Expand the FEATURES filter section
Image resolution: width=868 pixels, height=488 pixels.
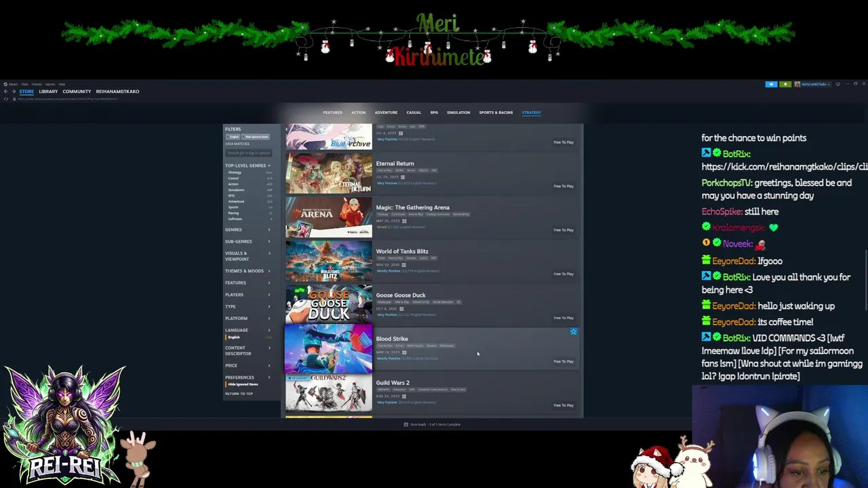[x=248, y=283]
